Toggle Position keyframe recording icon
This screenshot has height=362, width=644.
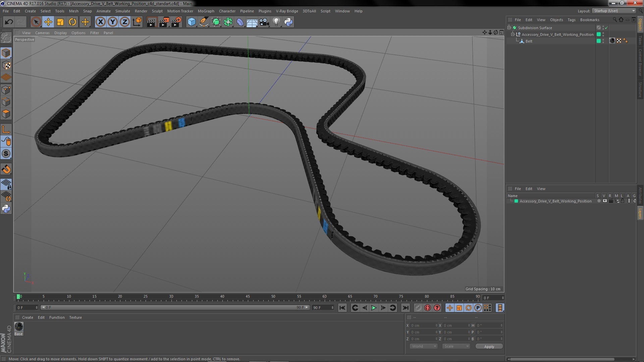coord(449,308)
